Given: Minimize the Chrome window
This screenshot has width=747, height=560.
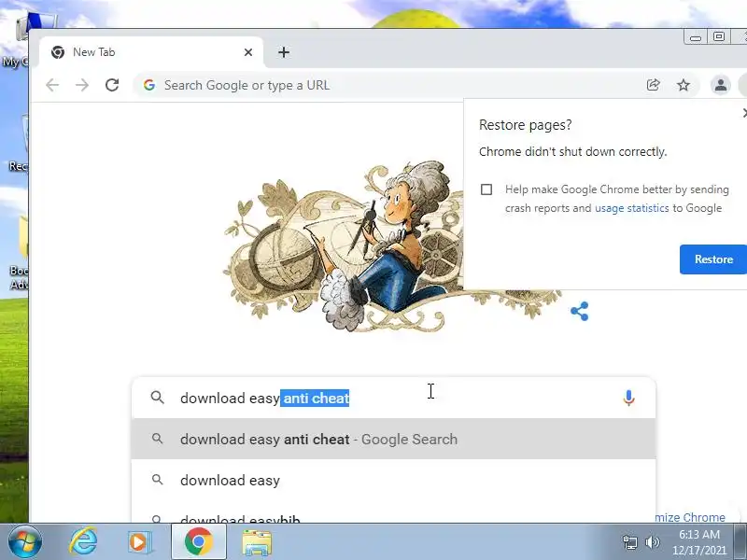Looking at the screenshot, I should (x=696, y=37).
